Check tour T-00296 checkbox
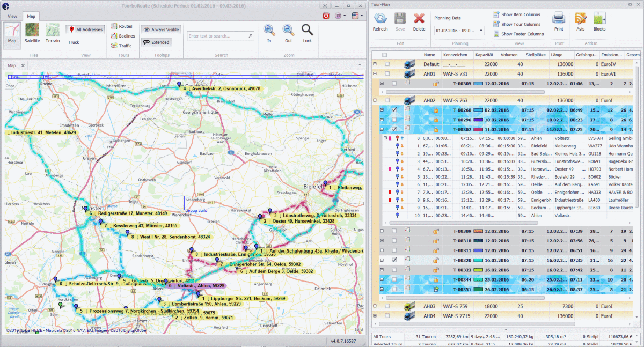 tap(394, 120)
